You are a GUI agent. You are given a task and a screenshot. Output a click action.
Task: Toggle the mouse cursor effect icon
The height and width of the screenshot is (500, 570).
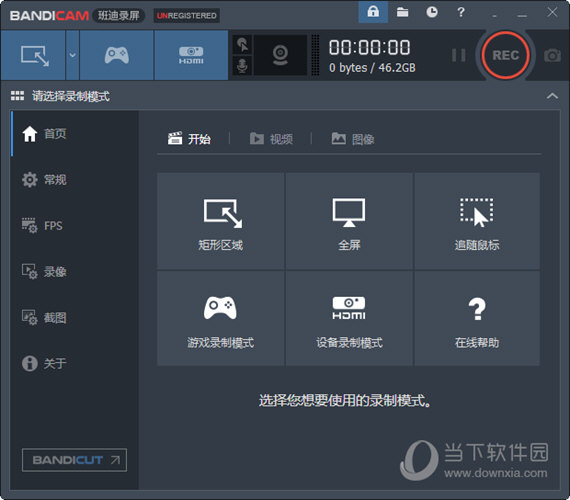coord(242,45)
